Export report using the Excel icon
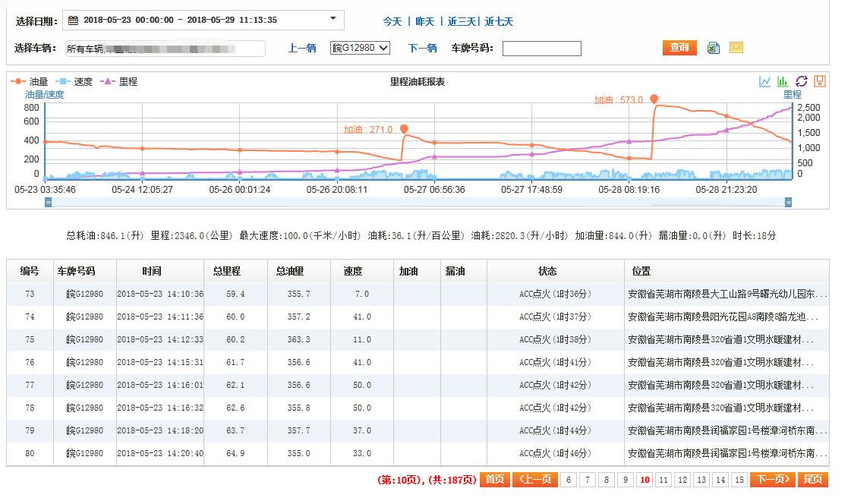This screenshot has height=504, width=851. 713,48
